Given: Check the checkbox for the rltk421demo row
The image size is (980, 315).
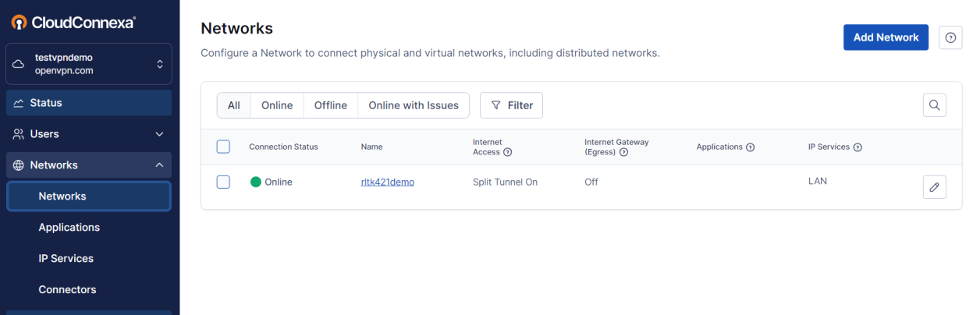Looking at the screenshot, I should [223, 182].
